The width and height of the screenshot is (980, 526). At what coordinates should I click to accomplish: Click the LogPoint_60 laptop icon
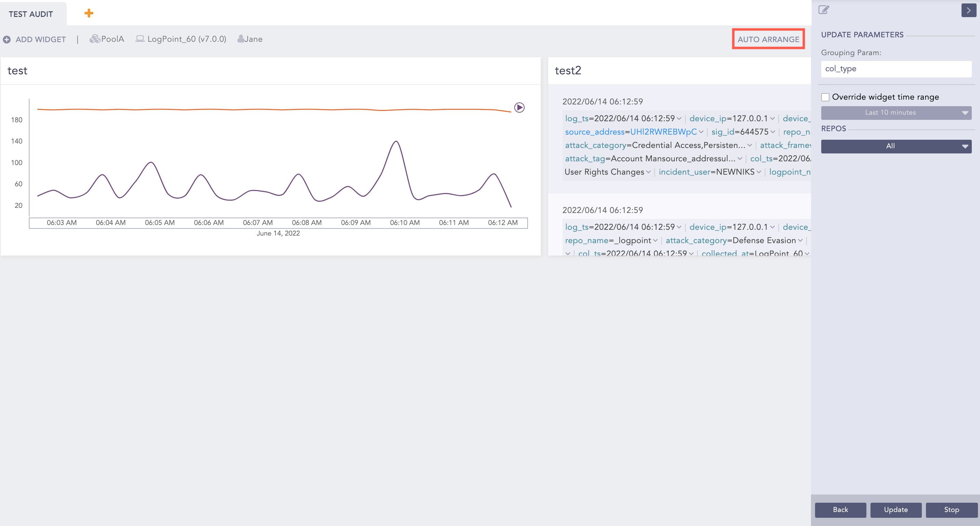click(140, 39)
